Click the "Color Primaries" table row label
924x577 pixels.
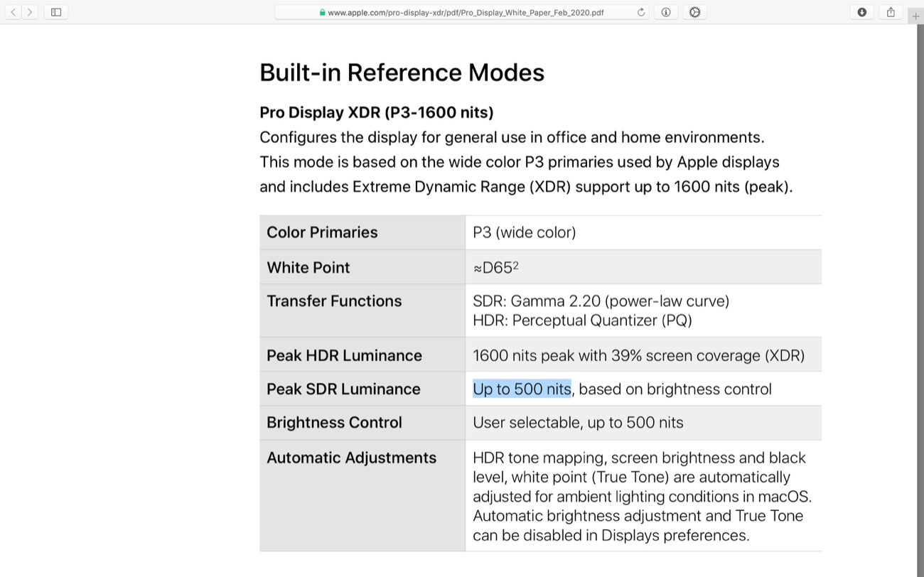322,232
